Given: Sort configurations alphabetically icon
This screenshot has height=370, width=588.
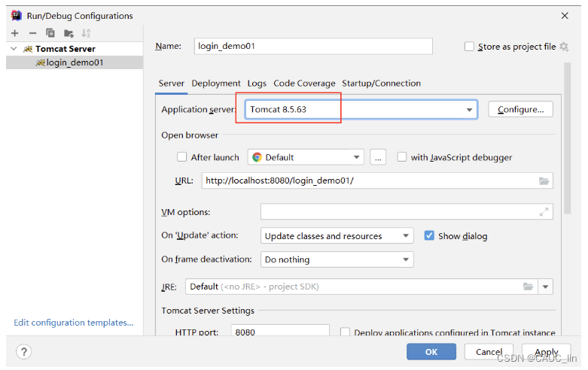Looking at the screenshot, I should click(x=86, y=33).
